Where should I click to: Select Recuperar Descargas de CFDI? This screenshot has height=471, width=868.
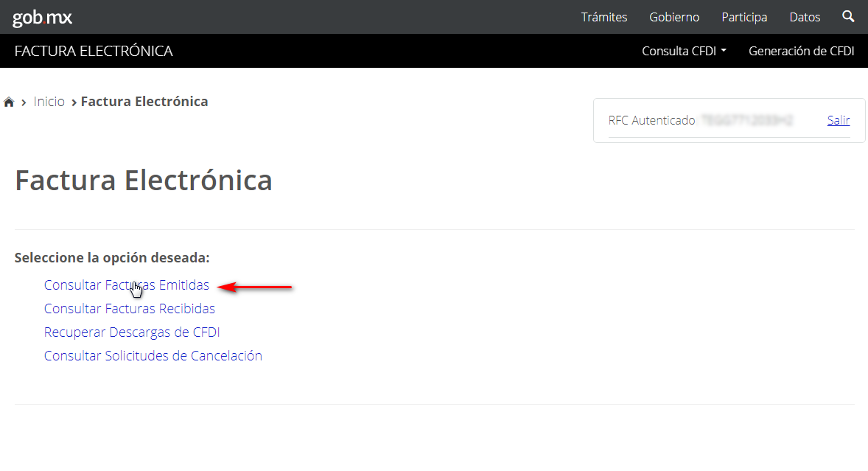click(132, 332)
